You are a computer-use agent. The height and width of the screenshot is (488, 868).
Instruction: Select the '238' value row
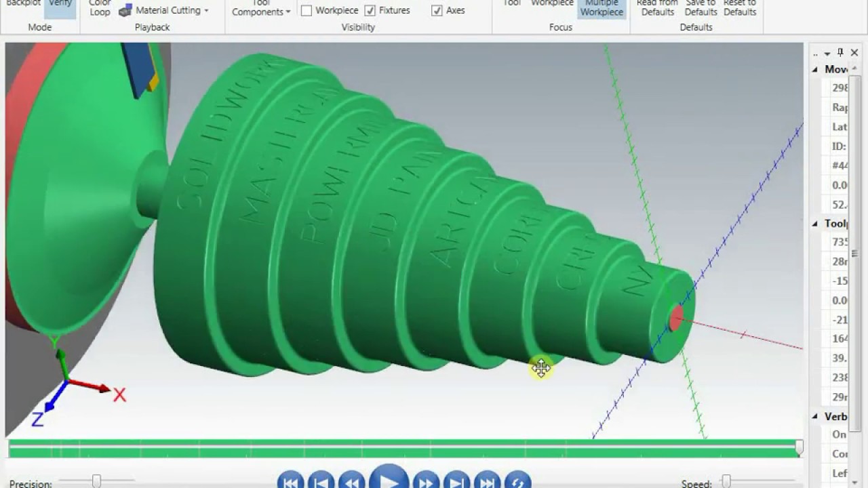[836, 378]
